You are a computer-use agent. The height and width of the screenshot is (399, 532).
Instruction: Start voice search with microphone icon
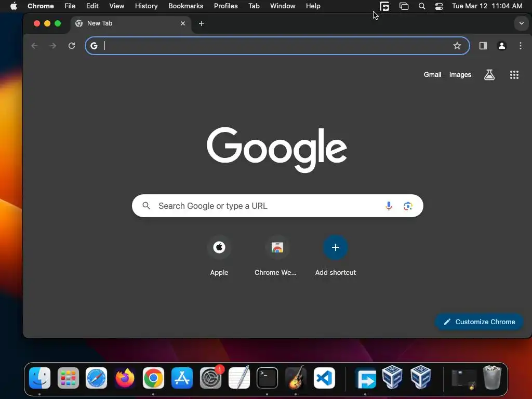click(389, 206)
